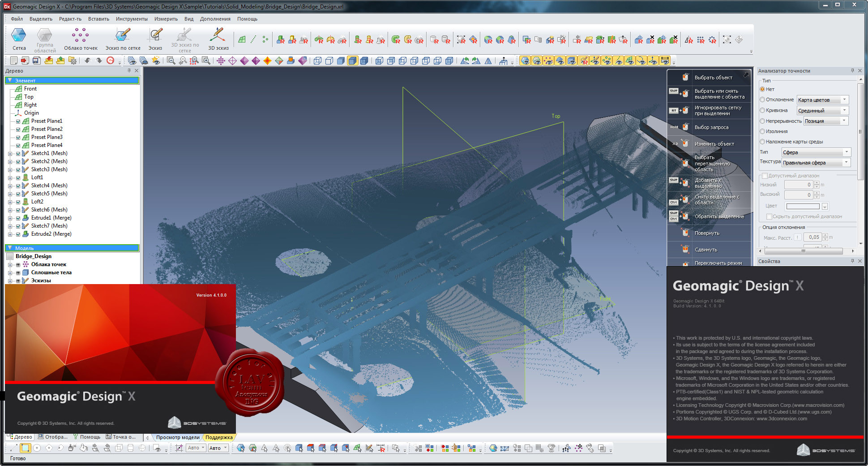Expand the Sketch1 (Mesh) tree node

coord(10,153)
